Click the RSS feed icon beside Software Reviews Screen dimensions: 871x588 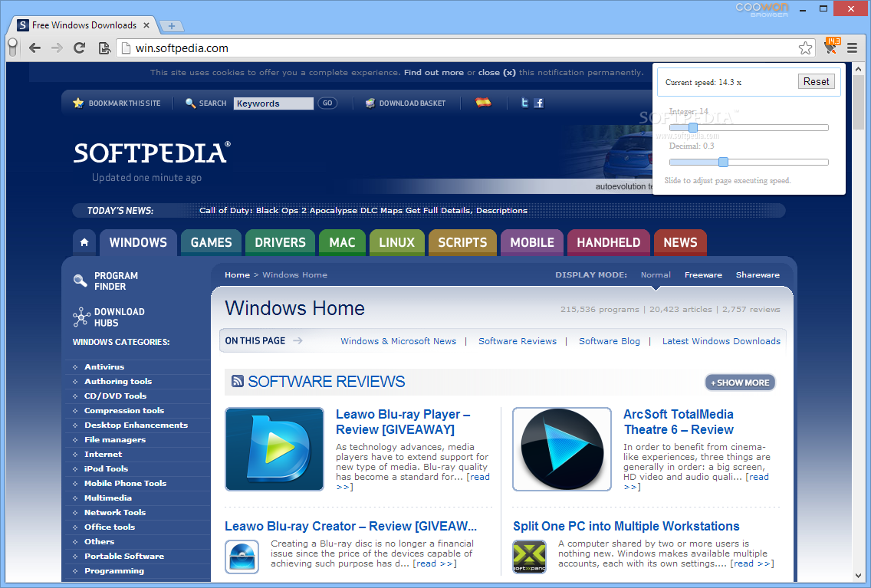coord(238,381)
